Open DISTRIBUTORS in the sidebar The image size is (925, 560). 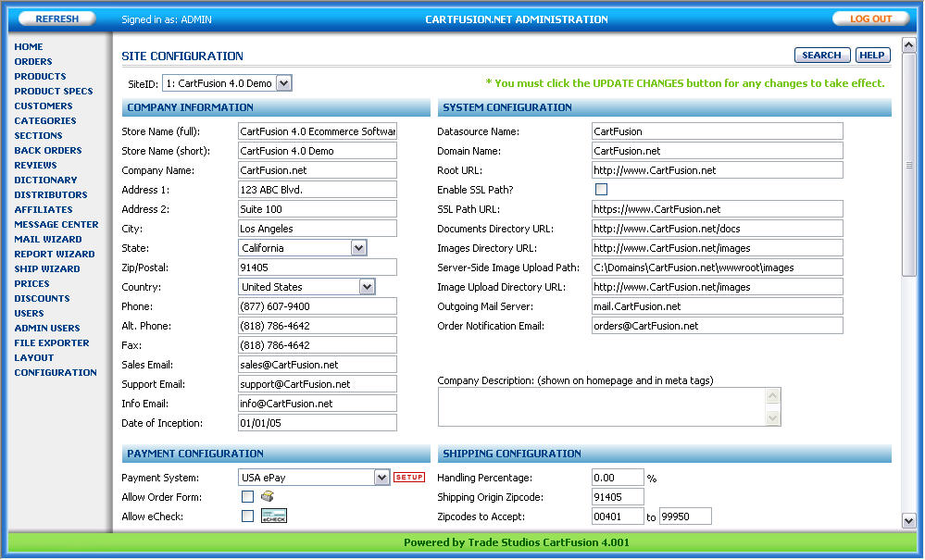tap(51, 194)
